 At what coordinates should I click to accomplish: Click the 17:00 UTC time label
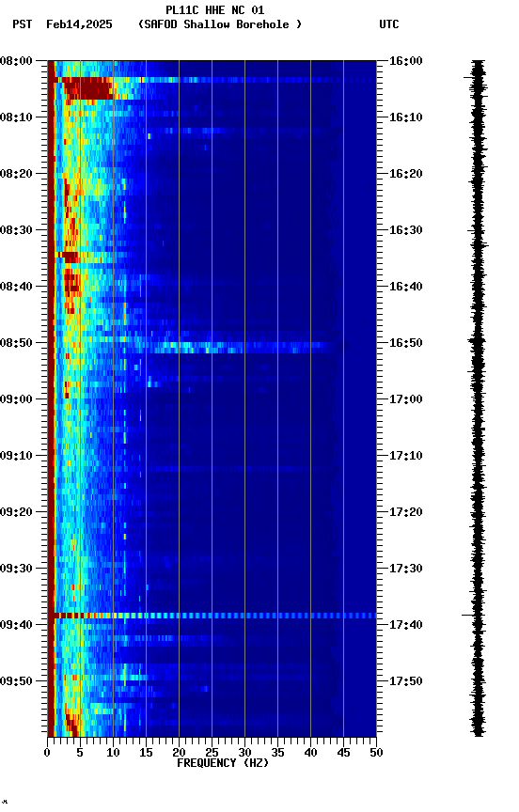(406, 399)
